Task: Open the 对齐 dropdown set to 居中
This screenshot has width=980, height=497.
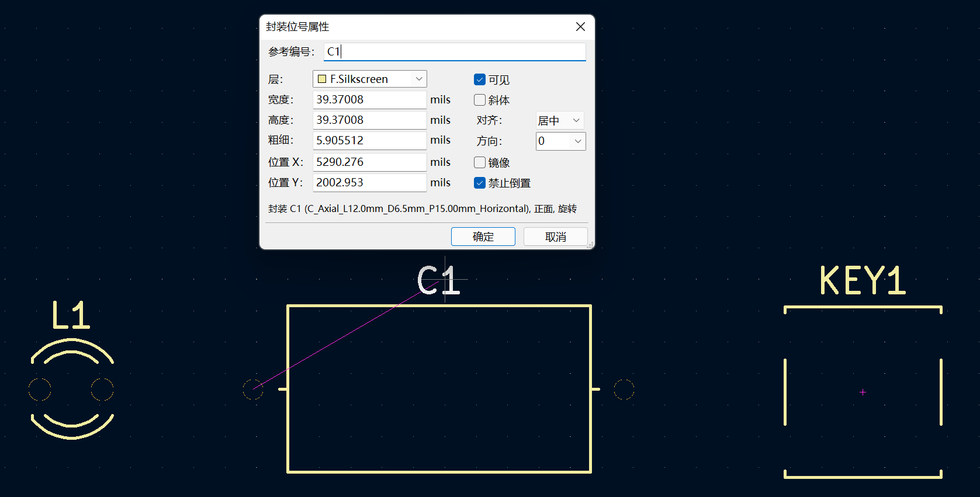Action: point(560,120)
